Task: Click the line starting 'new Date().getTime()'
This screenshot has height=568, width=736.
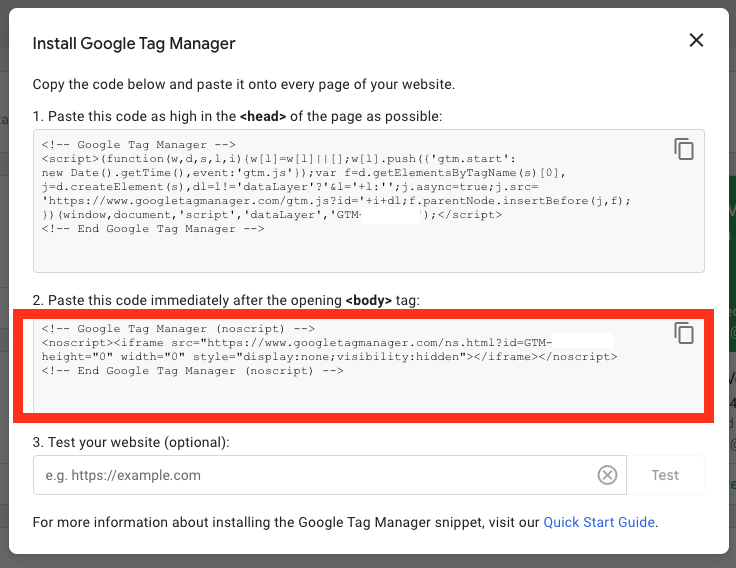Action: 304,173
